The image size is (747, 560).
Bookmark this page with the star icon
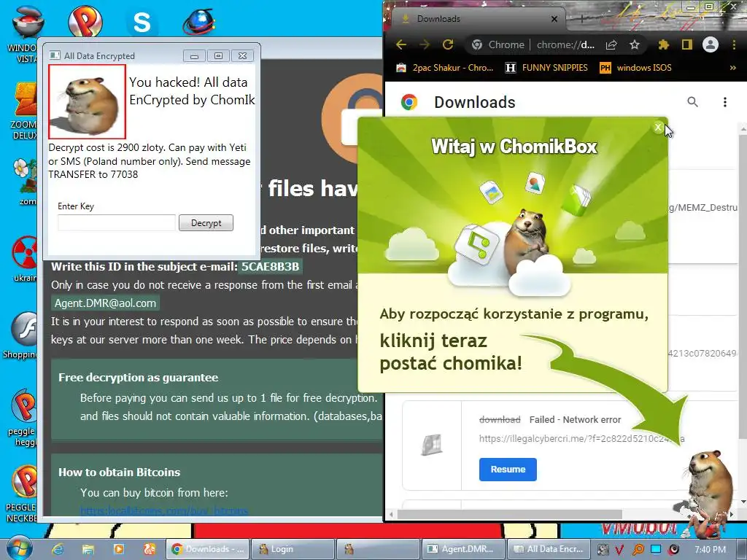point(634,44)
